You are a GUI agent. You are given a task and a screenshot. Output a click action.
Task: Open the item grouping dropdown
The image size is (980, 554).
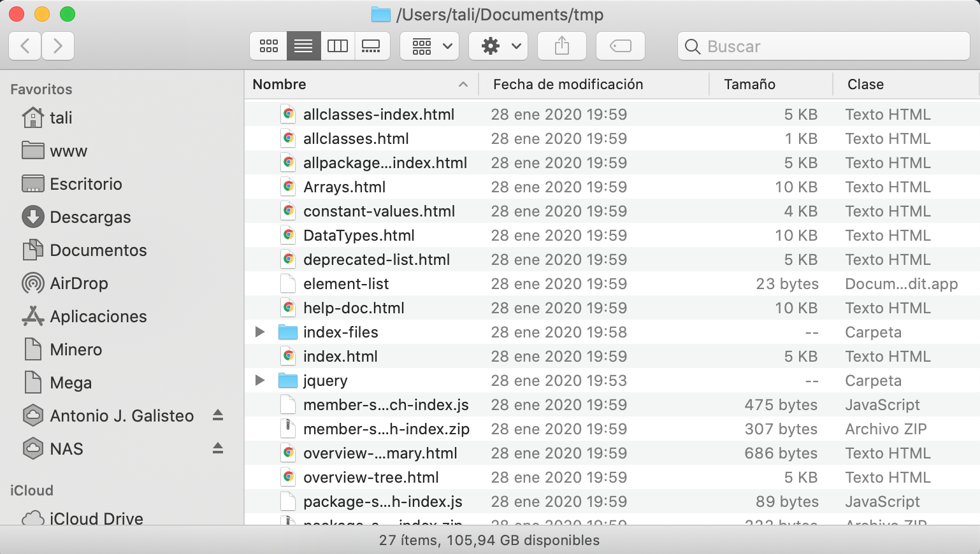(x=429, y=45)
